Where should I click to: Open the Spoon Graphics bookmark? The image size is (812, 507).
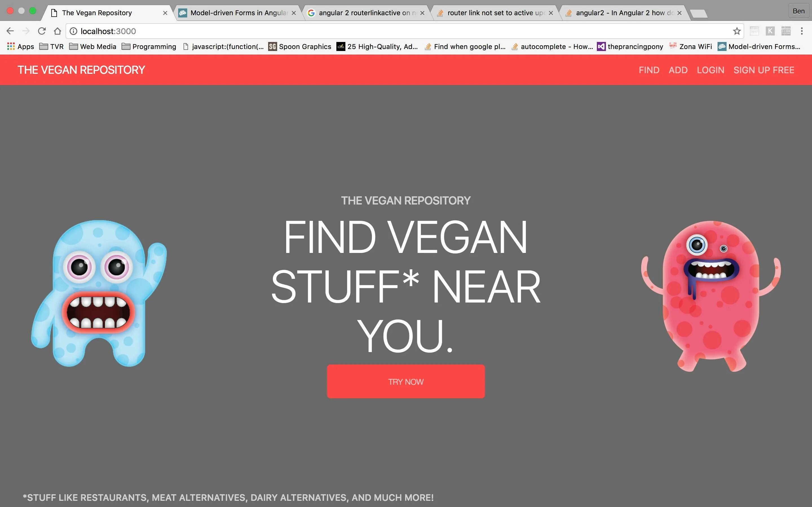[300, 46]
